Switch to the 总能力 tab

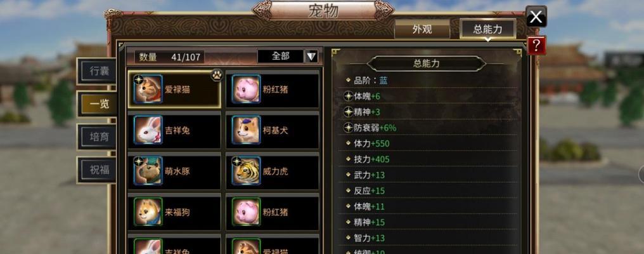[487, 29]
